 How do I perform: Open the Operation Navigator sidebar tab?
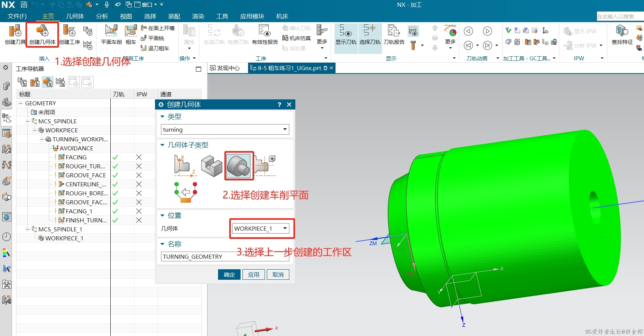pos(6,119)
